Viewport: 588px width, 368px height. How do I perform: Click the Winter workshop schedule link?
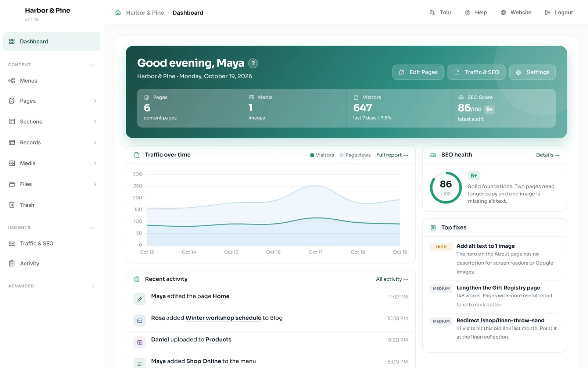click(223, 318)
